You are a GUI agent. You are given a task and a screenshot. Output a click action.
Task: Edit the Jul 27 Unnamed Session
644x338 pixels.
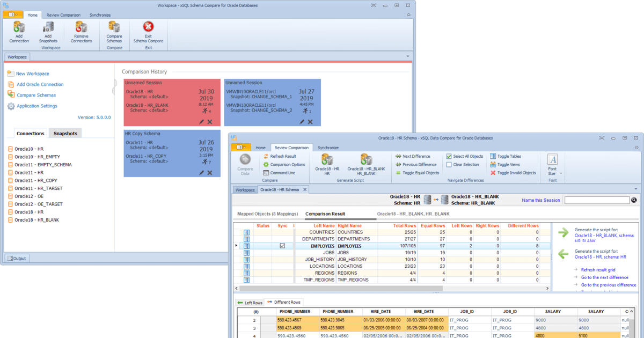pyautogui.click(x=302, y=122)
